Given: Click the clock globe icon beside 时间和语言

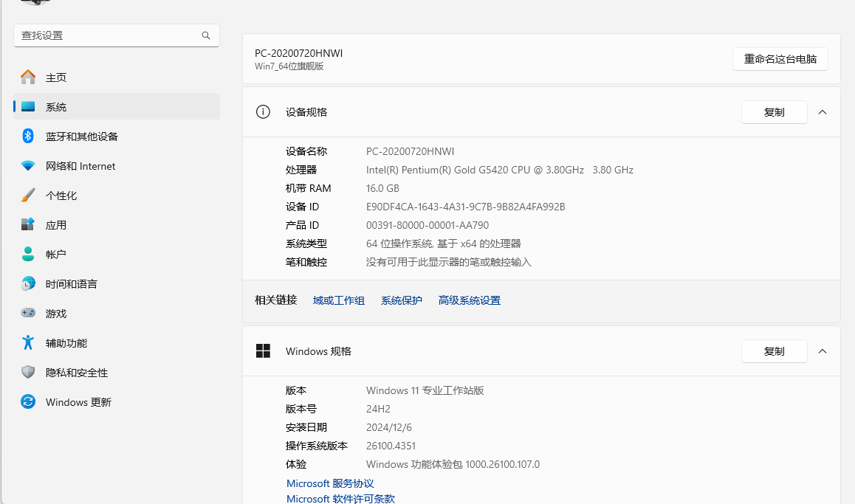Looking at the screenshot, I should point(28,283).
